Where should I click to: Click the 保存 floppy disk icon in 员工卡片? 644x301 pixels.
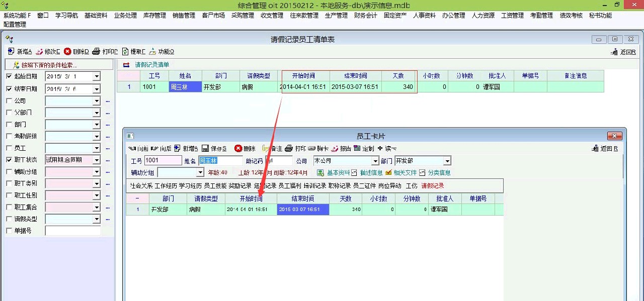click(205, 149)
